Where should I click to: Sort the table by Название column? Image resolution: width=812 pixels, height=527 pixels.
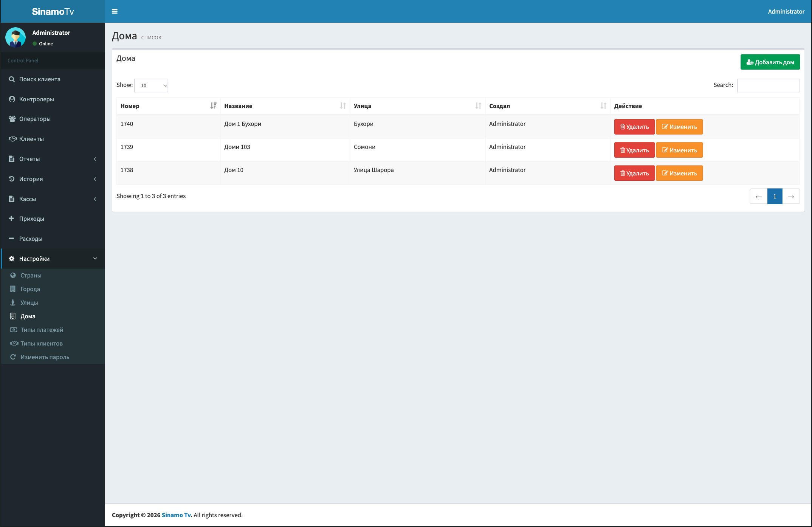285,106
